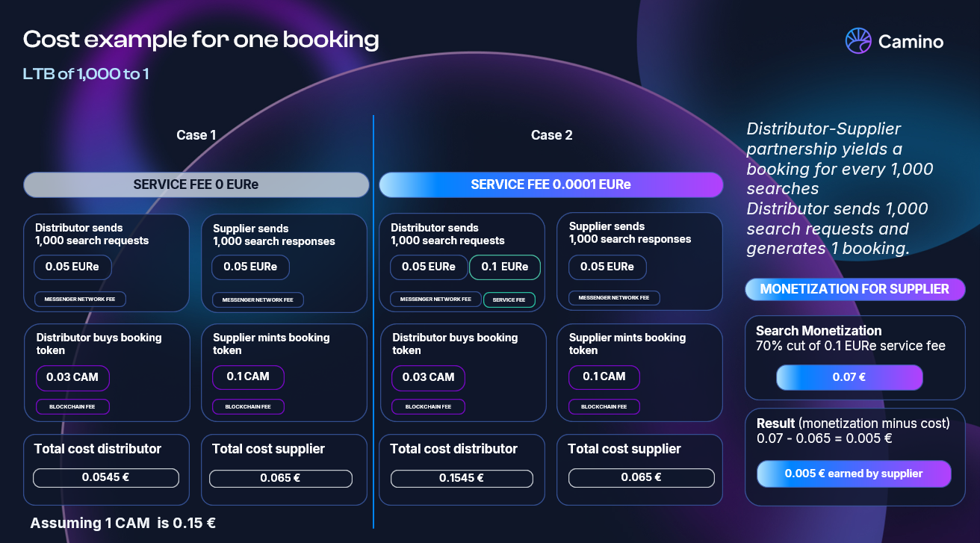This screenshot has width=980, height=543.
Task: Click Case 2 supplier's 0.1 CAM pill
Action: point(604,376)
